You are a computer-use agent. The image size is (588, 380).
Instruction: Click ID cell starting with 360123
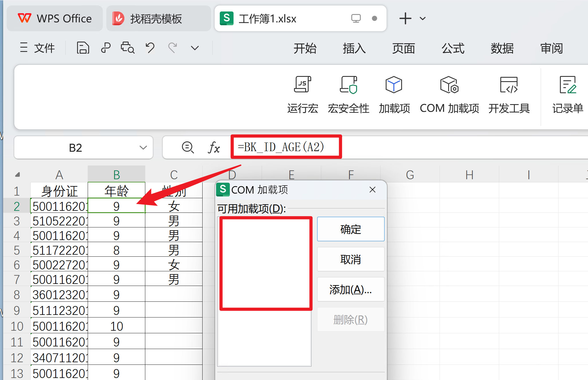click(x=59, y=295)
